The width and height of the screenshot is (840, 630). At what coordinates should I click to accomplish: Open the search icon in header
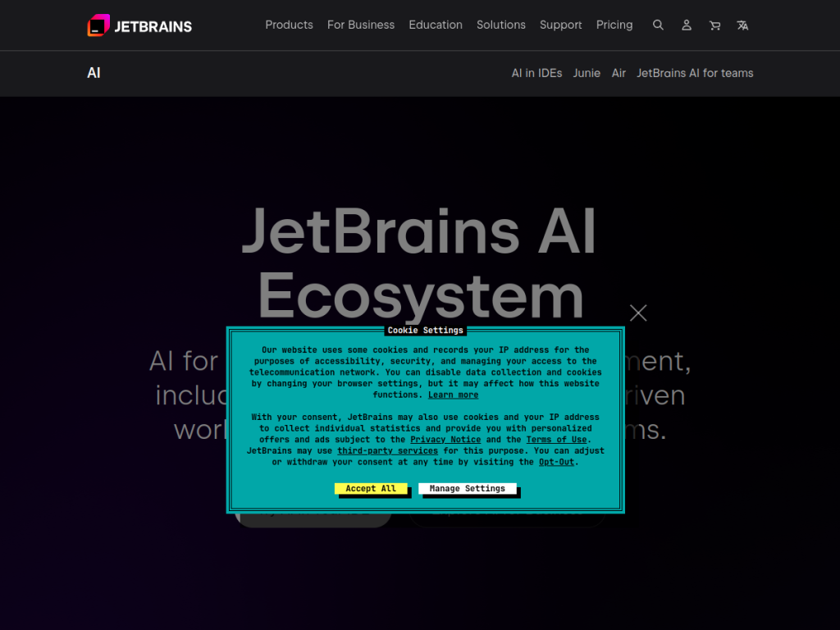click(x=658, y=25)
